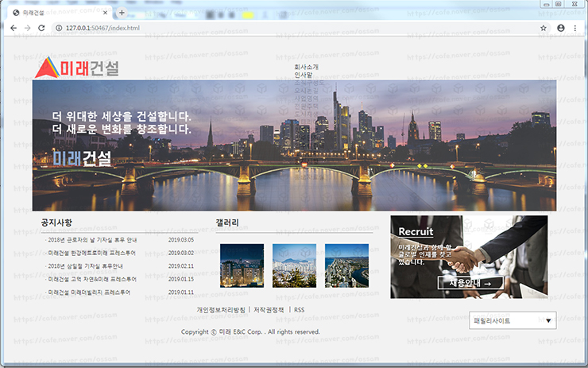This screenshot has height=368, width=588.
Task: Maximize the browser window
Action: [x=559, y=4]
